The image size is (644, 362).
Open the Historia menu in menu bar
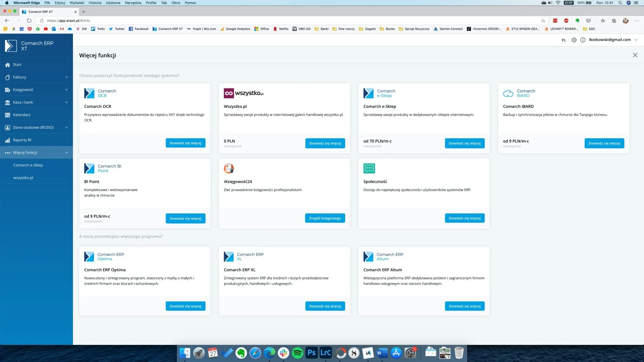click(95, 3)
